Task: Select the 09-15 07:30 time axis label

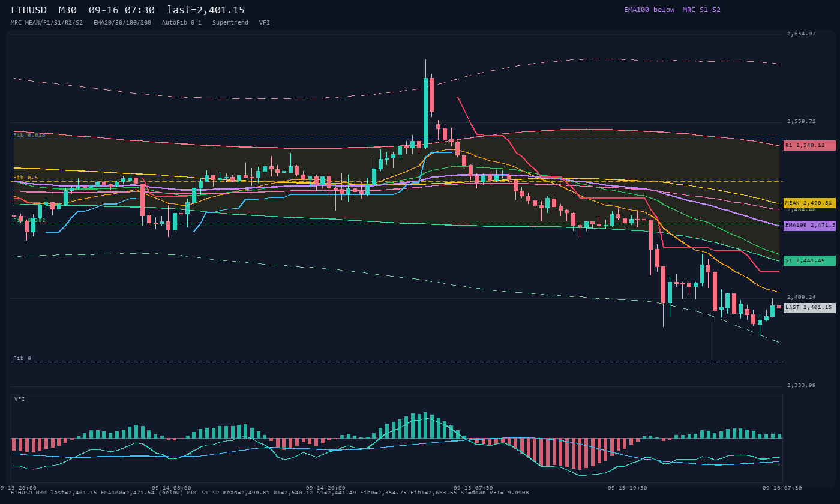Action: click(473, 488)
